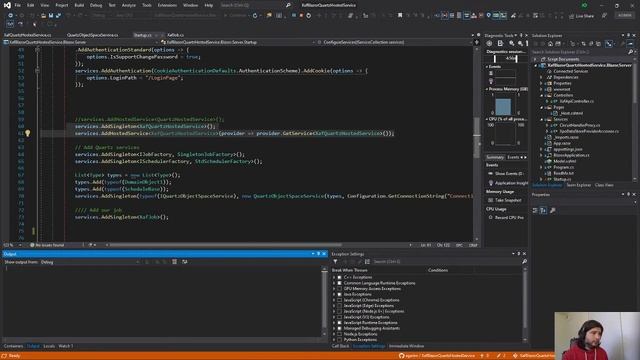Toggle the C++ Exceptions checkbox
640x360 pixels.
tap(340, 277)
